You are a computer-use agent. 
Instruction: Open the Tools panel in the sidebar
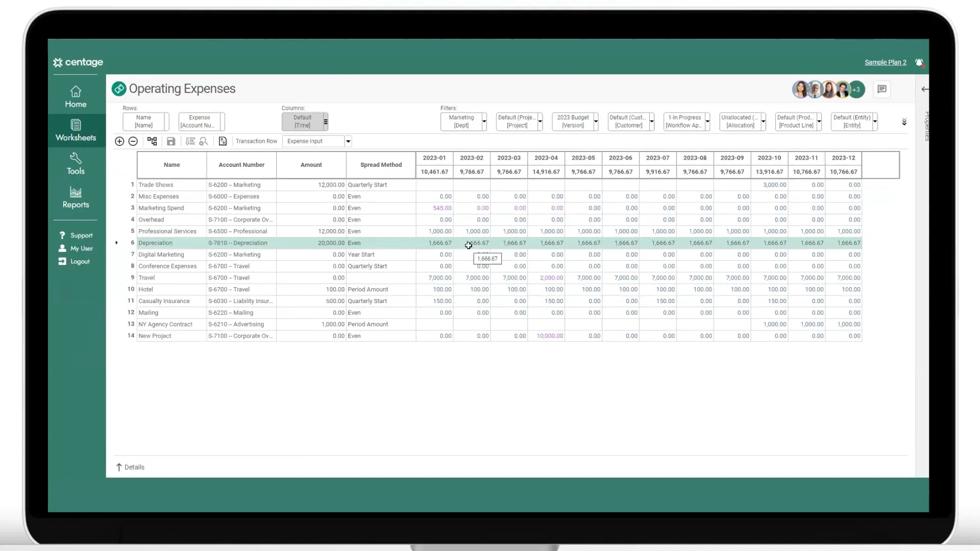point(75,164)
